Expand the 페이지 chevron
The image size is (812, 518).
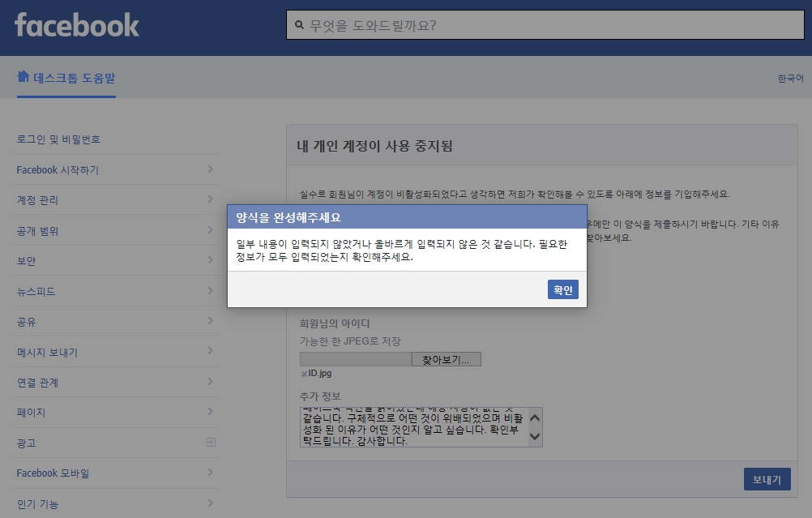210,411
